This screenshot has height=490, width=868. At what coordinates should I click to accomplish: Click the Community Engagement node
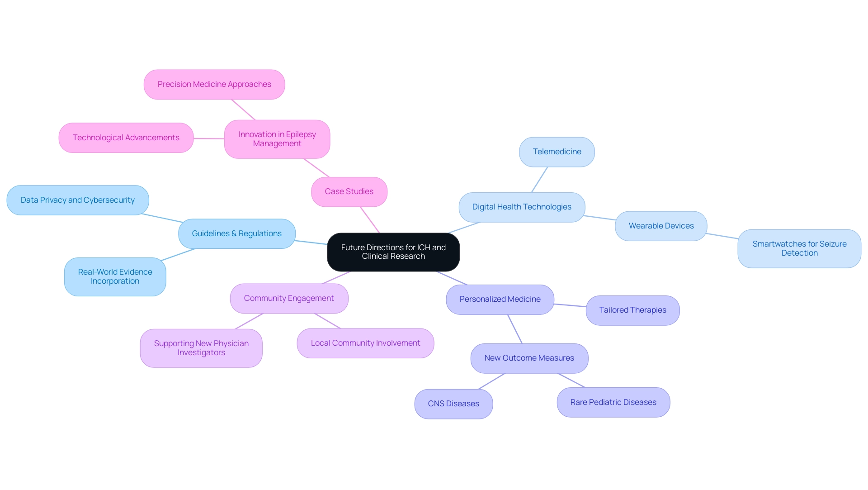click(289, 298)
